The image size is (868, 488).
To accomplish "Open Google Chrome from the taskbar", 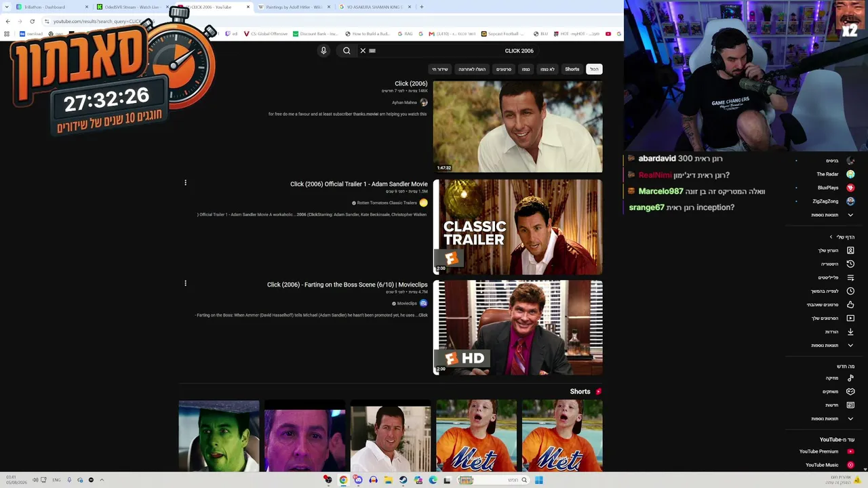I will [343, 480].
